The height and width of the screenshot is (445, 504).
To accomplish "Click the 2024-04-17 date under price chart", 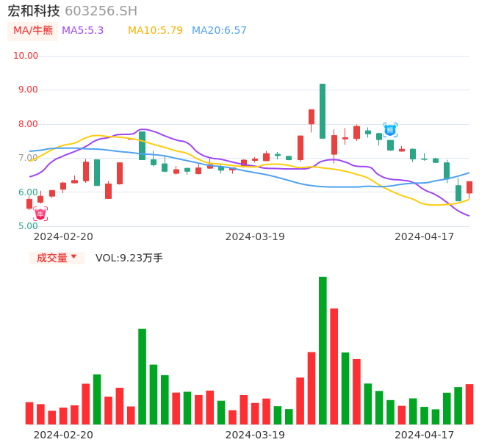I will (425, 236).
